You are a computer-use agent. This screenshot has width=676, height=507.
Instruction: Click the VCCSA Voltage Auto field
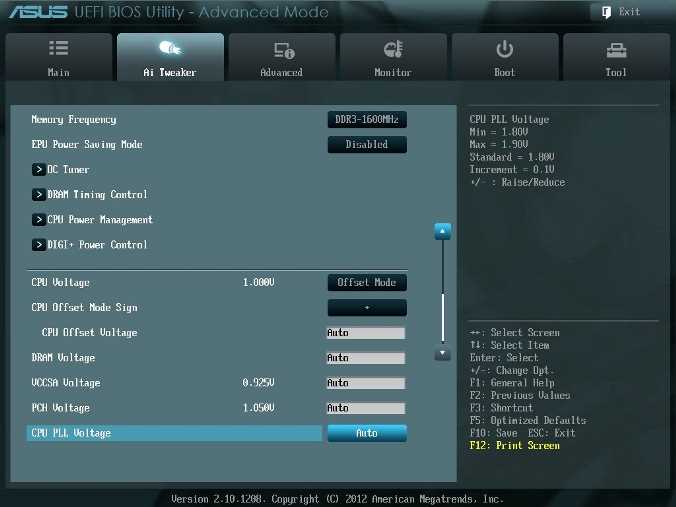click(366, 383)
